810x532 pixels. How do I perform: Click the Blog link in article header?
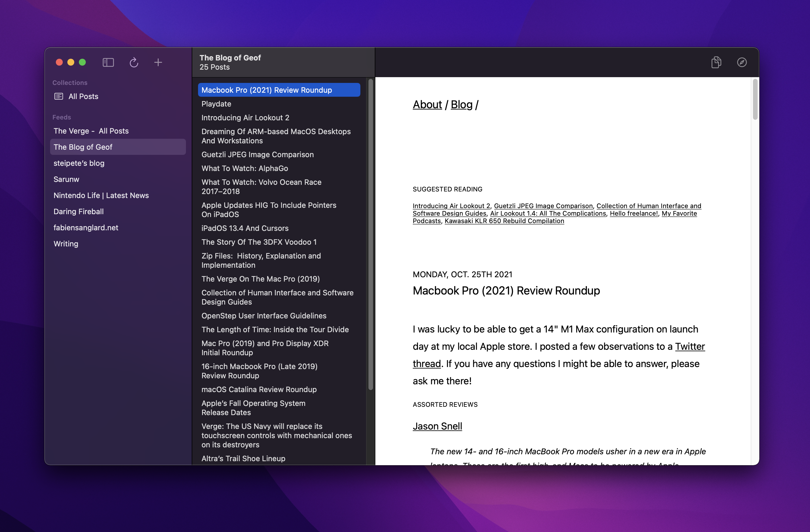[x=461, y=105]
